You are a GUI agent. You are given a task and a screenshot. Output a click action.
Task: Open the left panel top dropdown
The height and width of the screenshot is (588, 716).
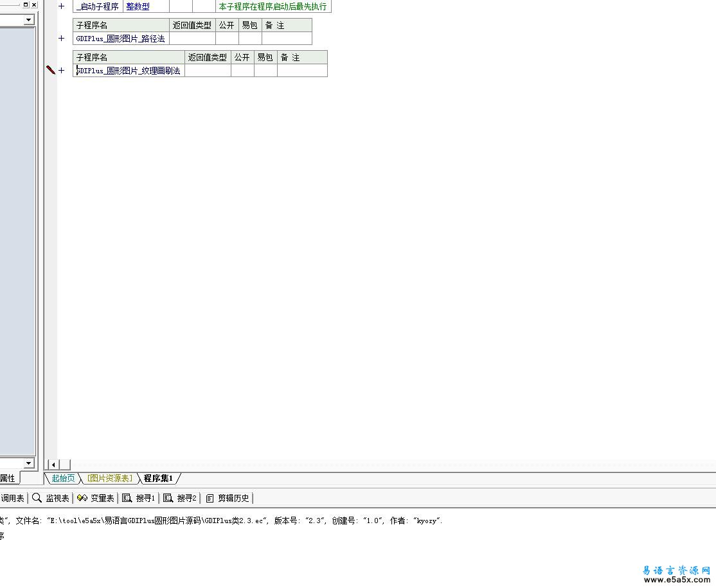29,20
